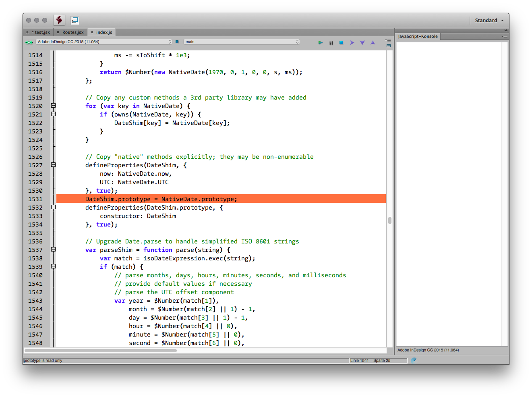Close the Routes.jsx tab

pyautogui.click(x=58, y=32)
